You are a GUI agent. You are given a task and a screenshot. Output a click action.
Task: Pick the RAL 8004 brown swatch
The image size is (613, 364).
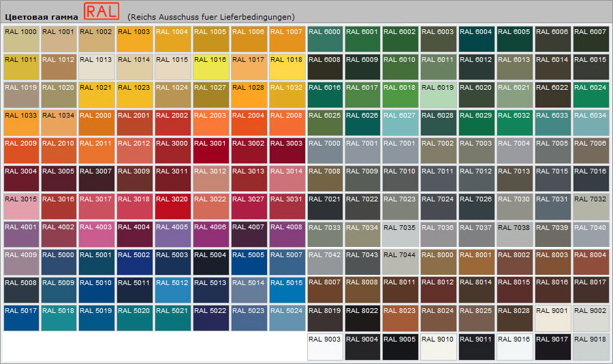click(x=590, y=262)
